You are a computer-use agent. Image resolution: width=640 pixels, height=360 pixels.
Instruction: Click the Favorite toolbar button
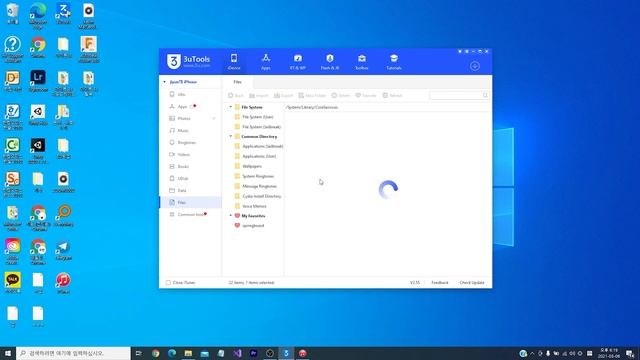[366, 96]
